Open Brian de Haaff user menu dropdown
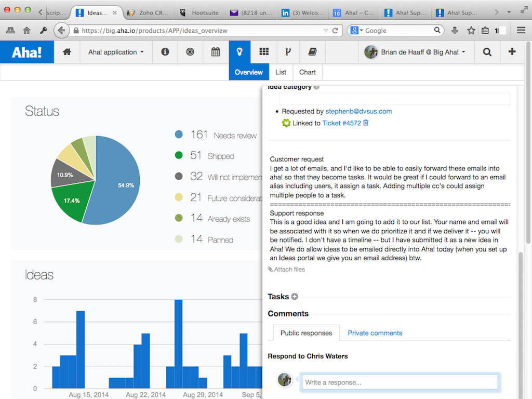This screenshot has height=399, width=532. coord(415,52)
